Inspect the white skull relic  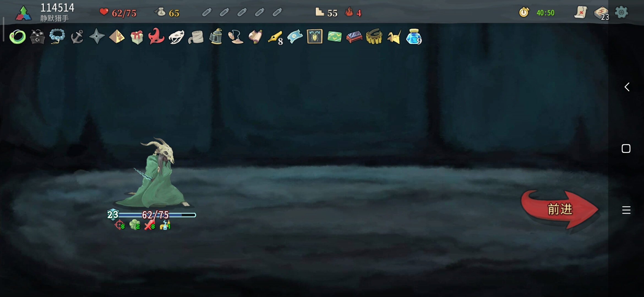coord(176,37)
